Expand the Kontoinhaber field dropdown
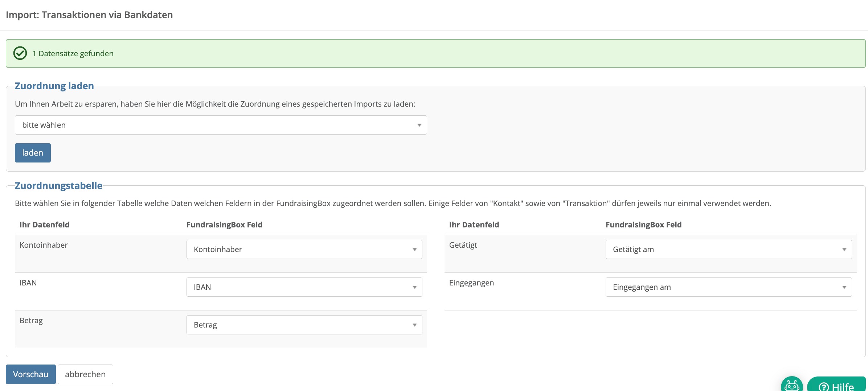The image size is (868, 391). coord(304,250)
